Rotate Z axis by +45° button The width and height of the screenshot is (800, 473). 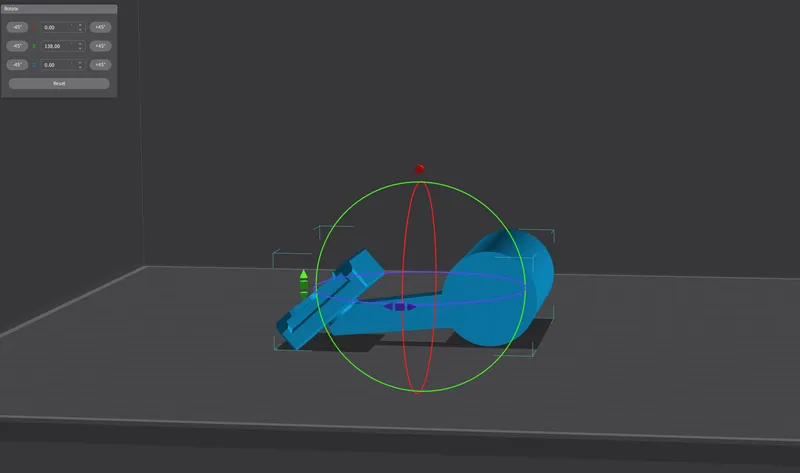click(x=99, y=65)
